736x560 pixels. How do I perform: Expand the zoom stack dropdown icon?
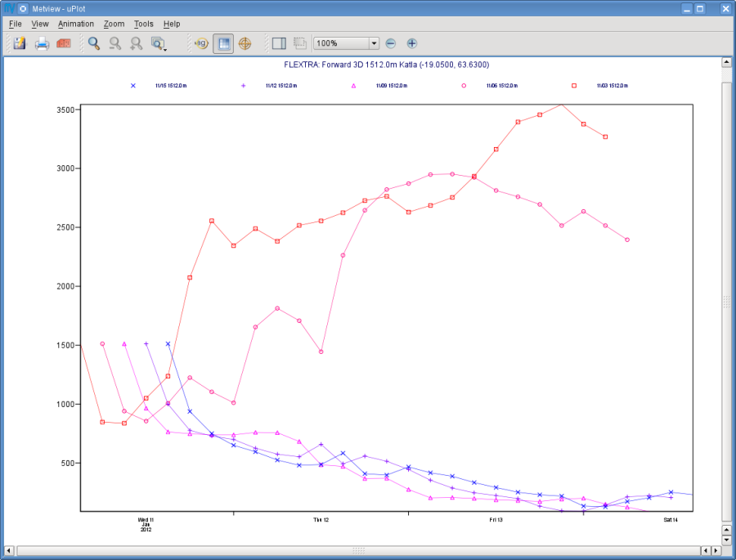pos(159,43)
